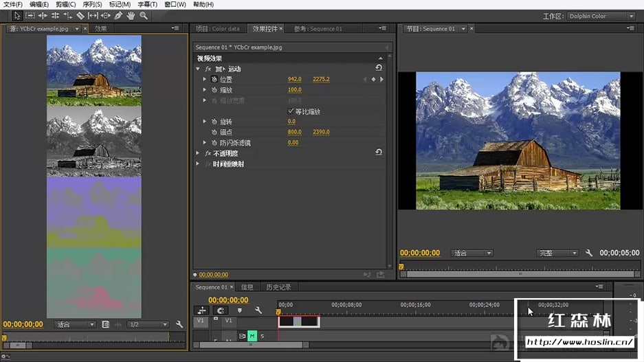The width and height of the screenshot is (644, 362).
Task: Select the Slip tool
Action: coord(93,16)
